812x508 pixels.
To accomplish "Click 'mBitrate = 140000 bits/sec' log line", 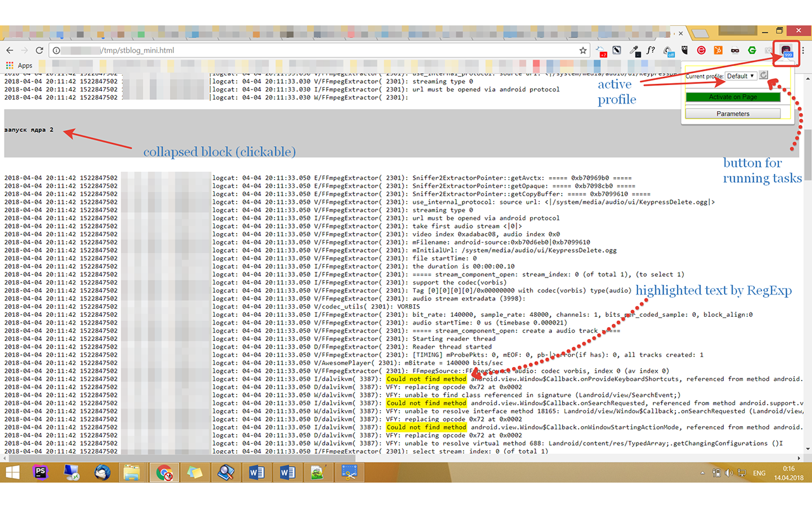I will [453, 363].
